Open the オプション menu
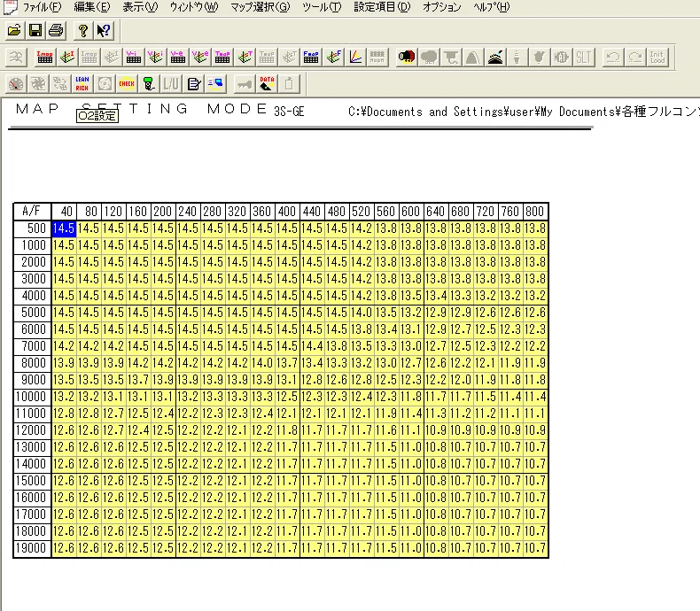700x611 pixels. (442, 7)
